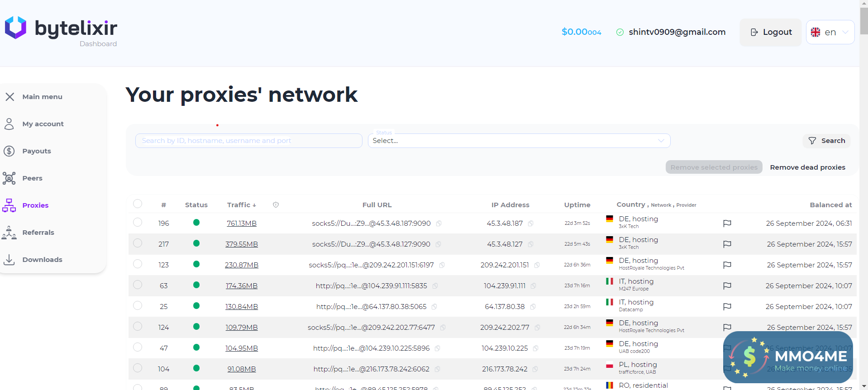Open the Status Select dropdown
868x390 pixels.
pos(519,141)
